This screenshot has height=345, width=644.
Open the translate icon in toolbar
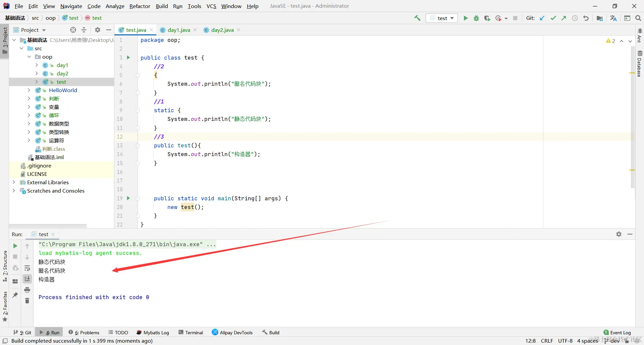point(613,18)
